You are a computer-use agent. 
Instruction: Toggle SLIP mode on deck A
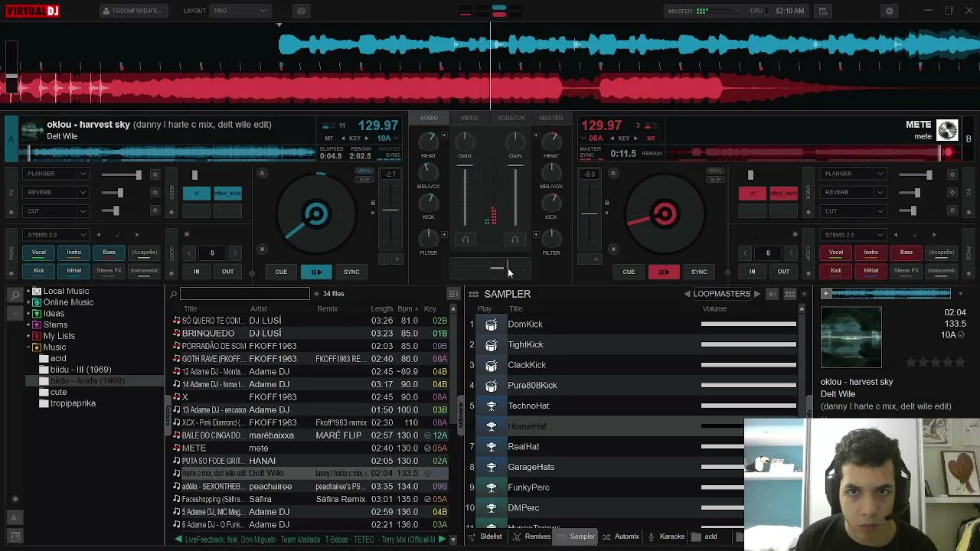point(364,179)
